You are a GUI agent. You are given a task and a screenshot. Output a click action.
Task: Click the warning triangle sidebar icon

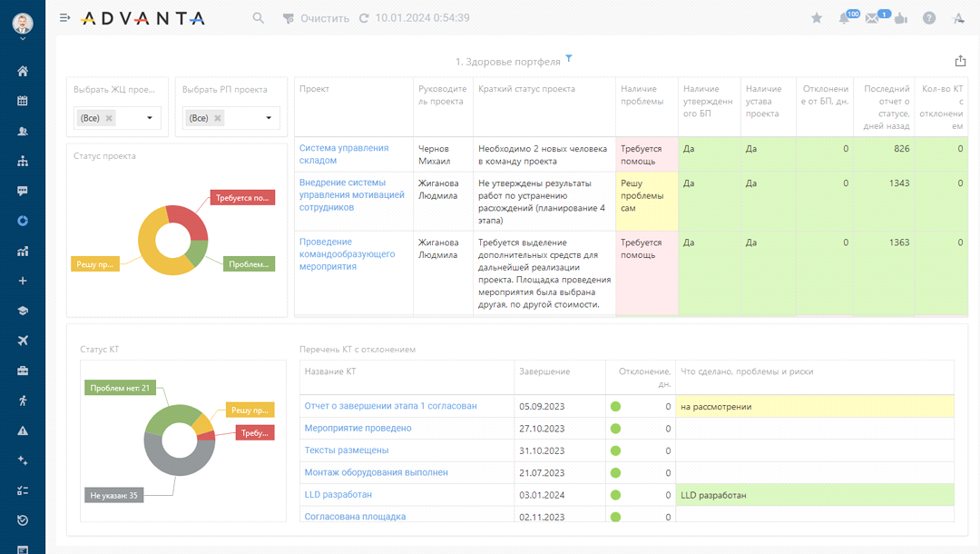point(23,430)
